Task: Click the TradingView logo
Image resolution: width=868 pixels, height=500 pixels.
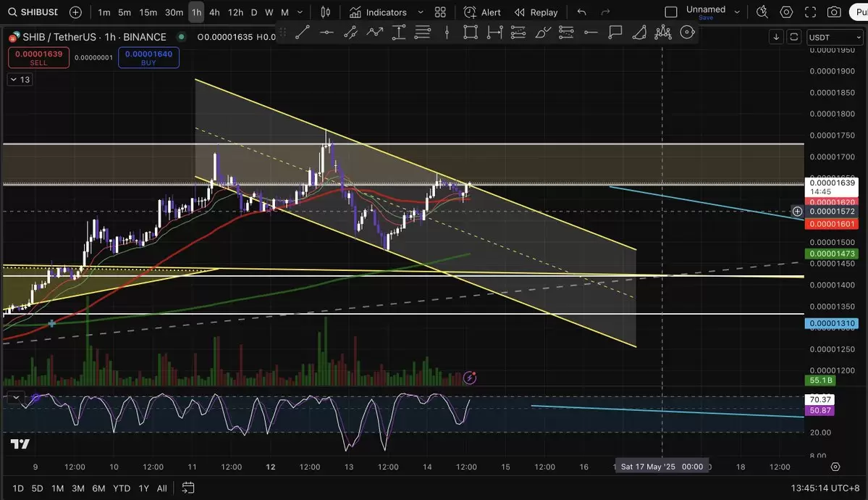Action: [20, 444]
